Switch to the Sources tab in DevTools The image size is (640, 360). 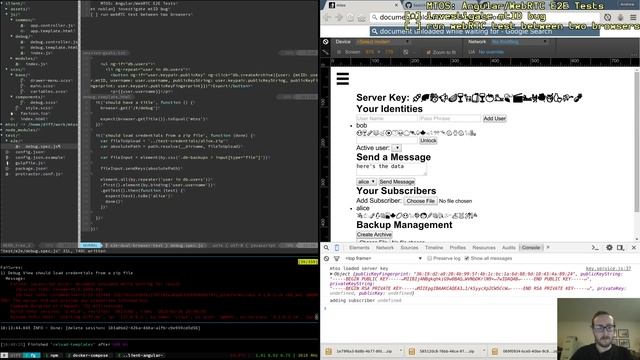[x=409, y=248]
